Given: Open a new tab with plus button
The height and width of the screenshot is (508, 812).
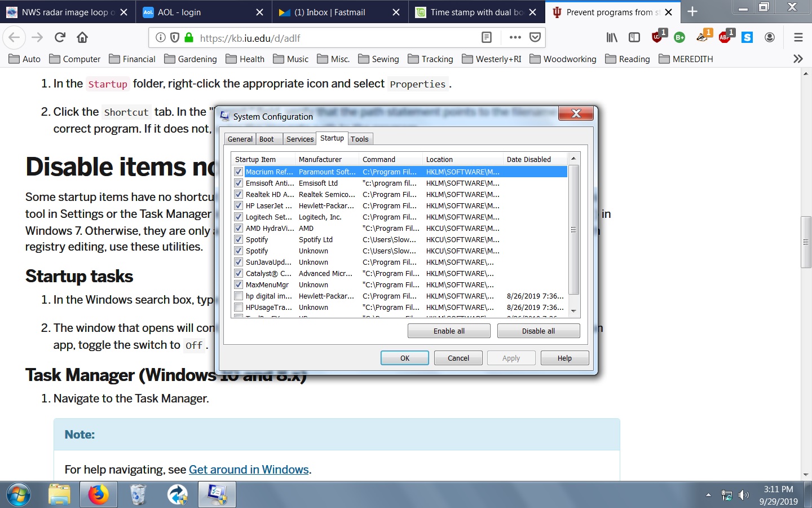Looking at the screenshot, I should (692, 12).
